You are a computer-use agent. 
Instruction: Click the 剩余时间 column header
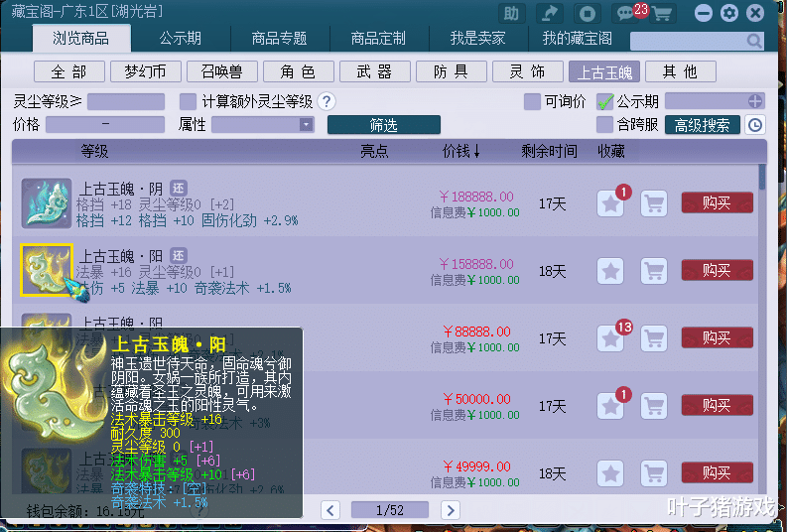[x=549, y=151]
